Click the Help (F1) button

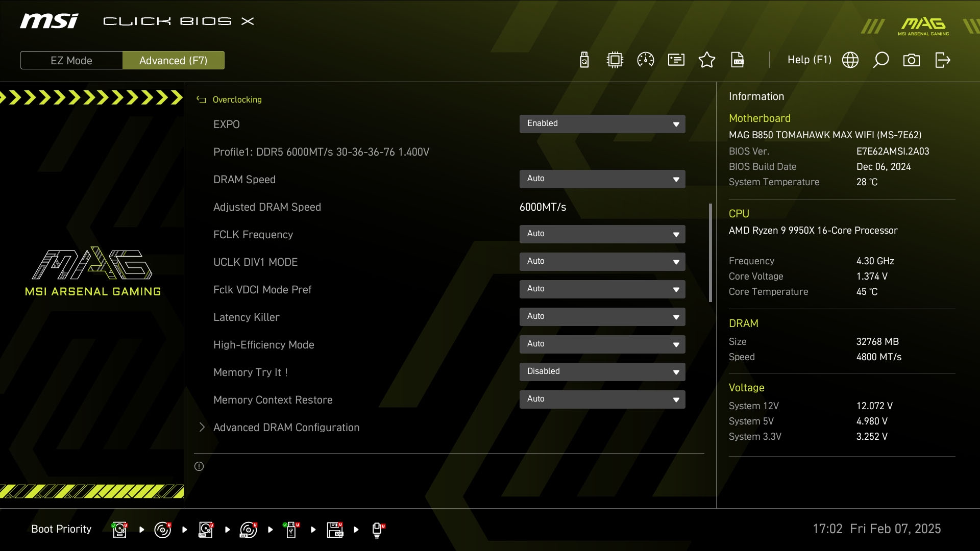click(x=809, y=60)
